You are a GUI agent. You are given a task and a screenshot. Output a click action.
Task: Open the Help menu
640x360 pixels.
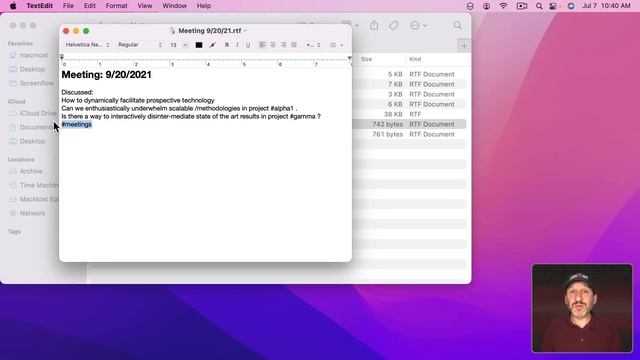pos(204,6)
